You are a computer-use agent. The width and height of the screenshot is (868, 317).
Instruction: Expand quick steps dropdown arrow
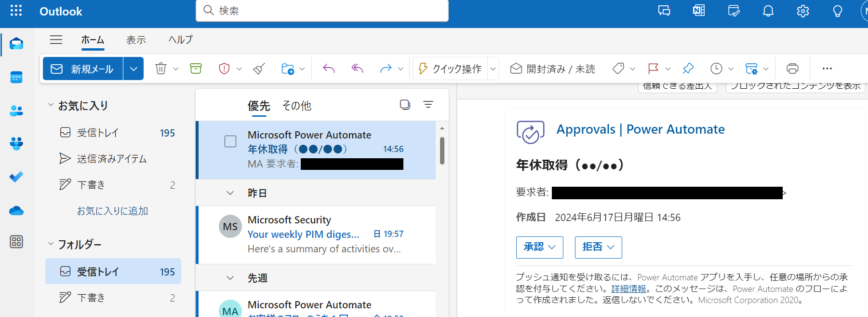[493, 69]
